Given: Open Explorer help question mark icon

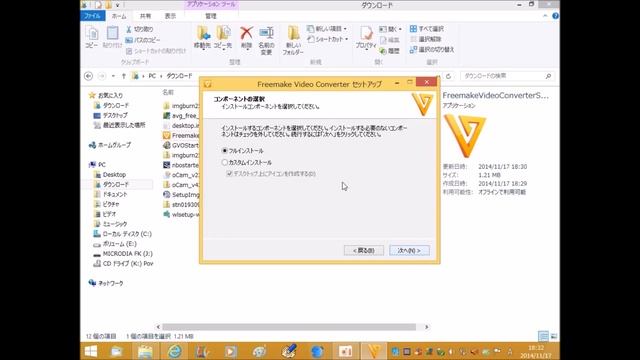Looking at the screenshot, I should coord(555,16).
